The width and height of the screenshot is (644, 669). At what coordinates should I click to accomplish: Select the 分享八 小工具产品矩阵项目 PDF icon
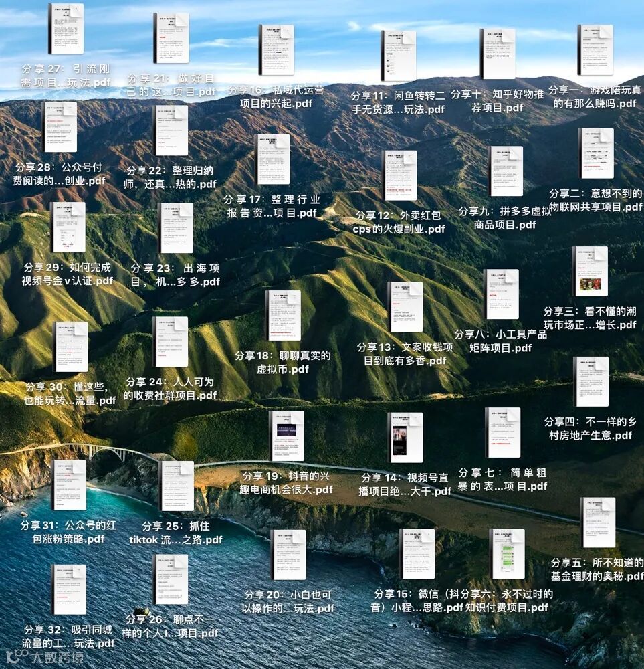pos(502,294)
